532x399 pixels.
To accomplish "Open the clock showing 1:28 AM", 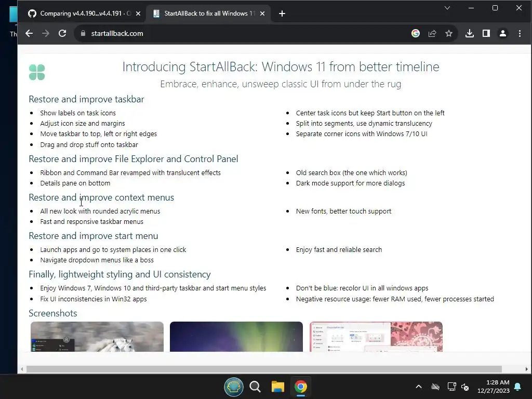I will (494, 387).
